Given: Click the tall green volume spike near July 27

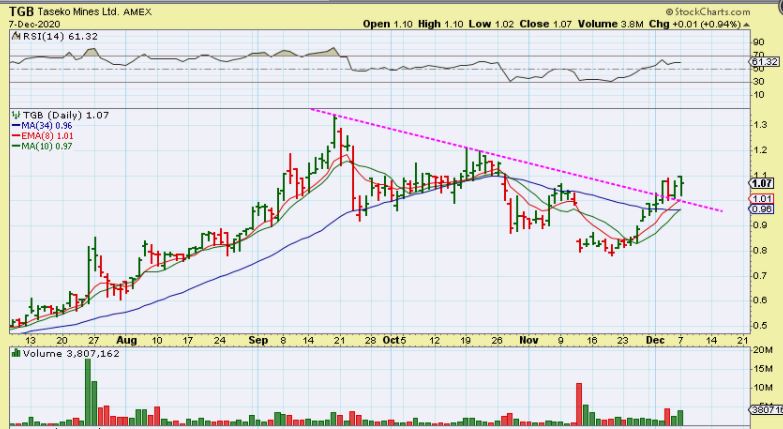Looking at the screenshot, I should pyautogui.click(x=88, y=392).
